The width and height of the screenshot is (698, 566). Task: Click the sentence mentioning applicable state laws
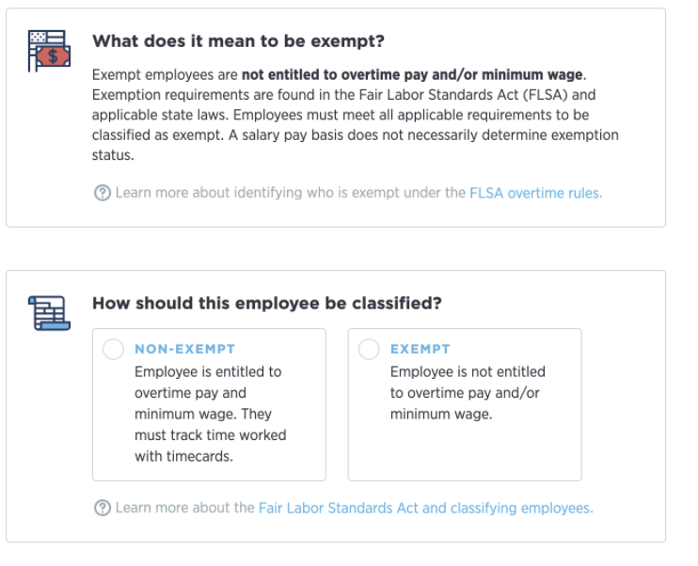point(344,105)
